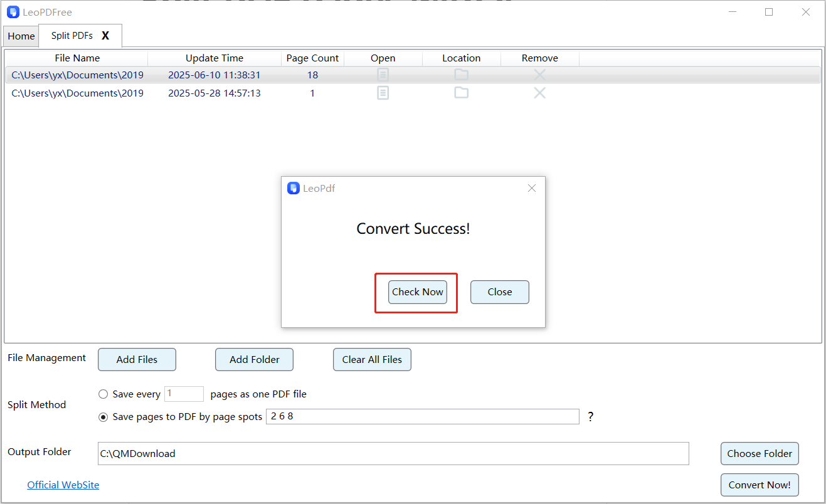826x504 pixels.
Task: Click Close in the success dialog
Action: pos(500,292)
